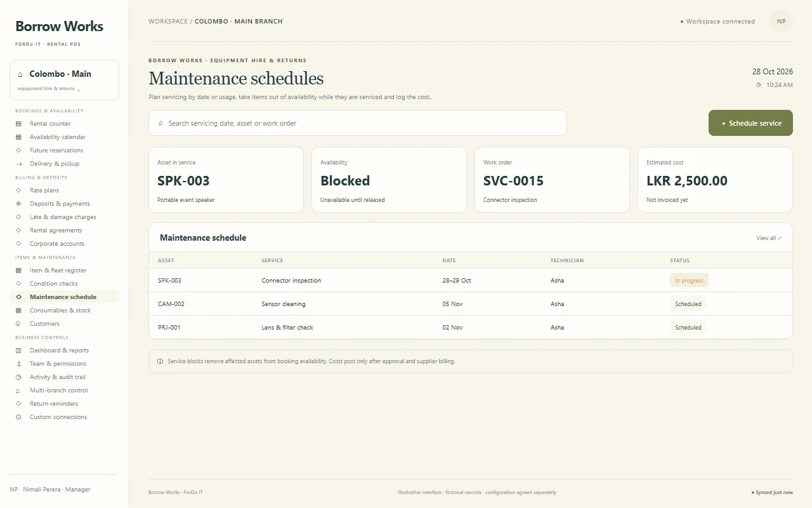This screenshot has height=508, width=812.
Task: Focus the servicing search field
Action: (358, 123)
